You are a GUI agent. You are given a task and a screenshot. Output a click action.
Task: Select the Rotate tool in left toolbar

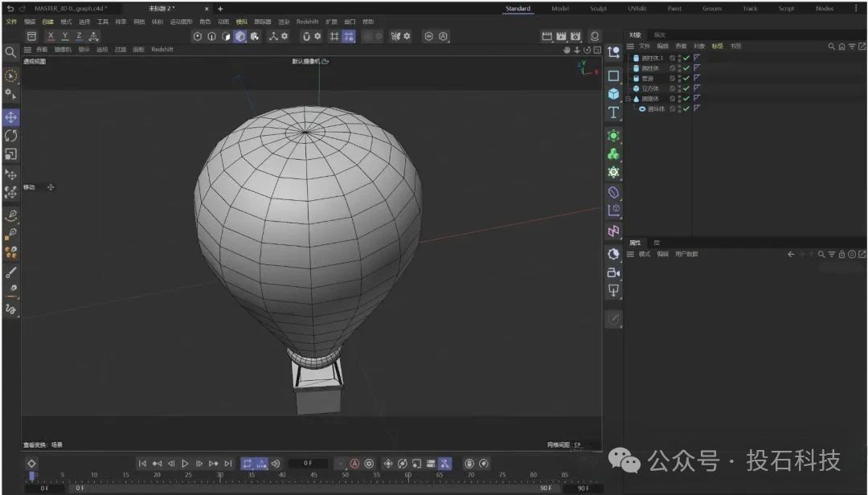pyautogui.click(x=11, y=136)
